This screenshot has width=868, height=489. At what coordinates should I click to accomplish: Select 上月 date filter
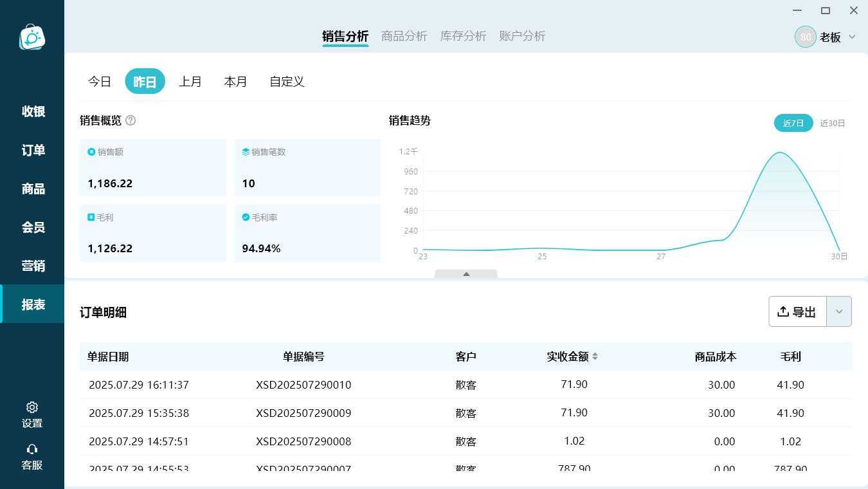coord(190,82)
